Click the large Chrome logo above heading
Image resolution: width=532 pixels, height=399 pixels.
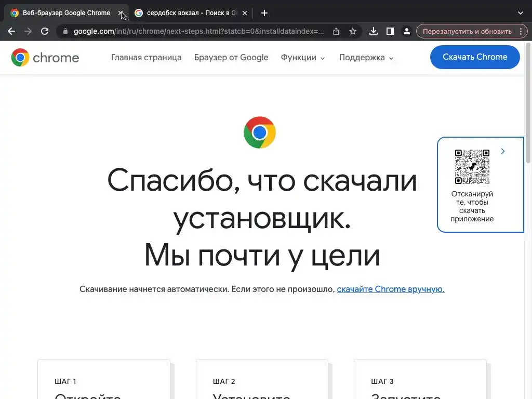pyautogui.click(x=260, y=132)
